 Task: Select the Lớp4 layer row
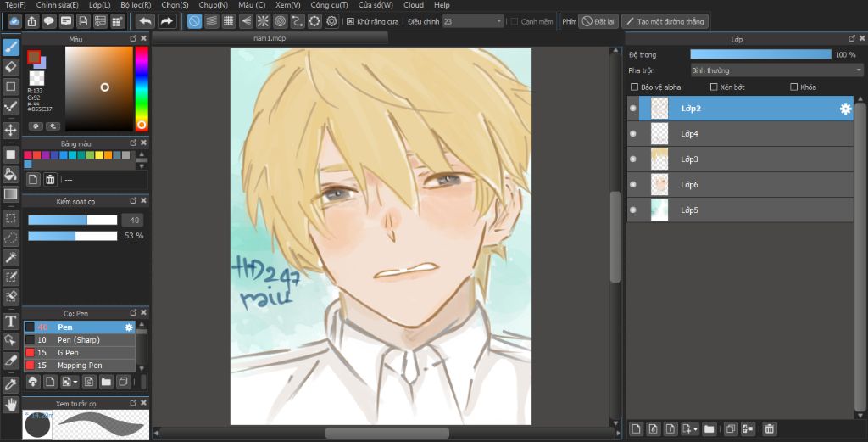click(741, 134)
